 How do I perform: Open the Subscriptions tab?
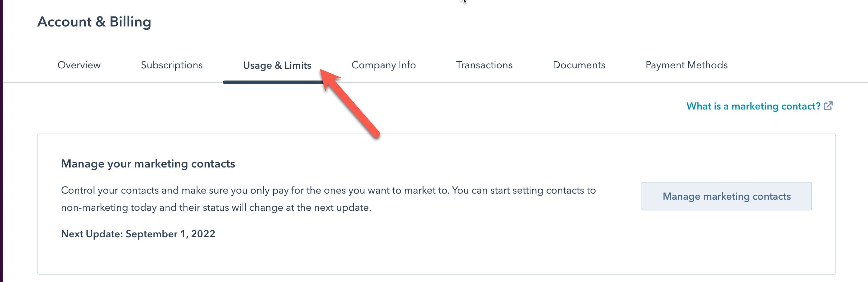click(172, 65)
